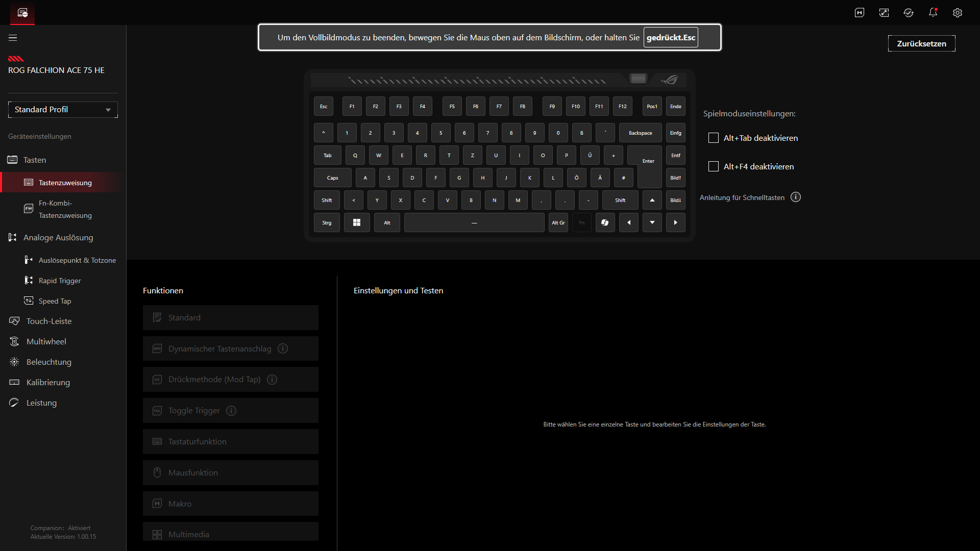Open the notifications bell icon
The height and width of the screenshot is (551, 980).
[x=933, y=13]
